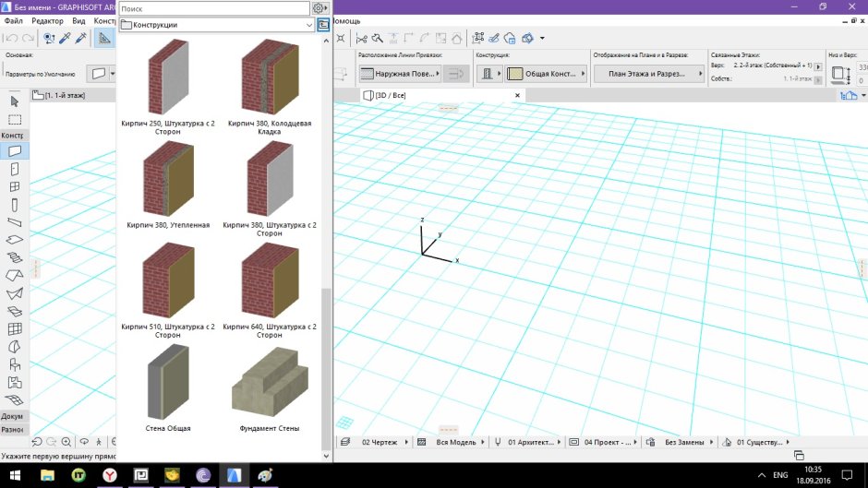Select the Object chair tool

click(15, 364)
